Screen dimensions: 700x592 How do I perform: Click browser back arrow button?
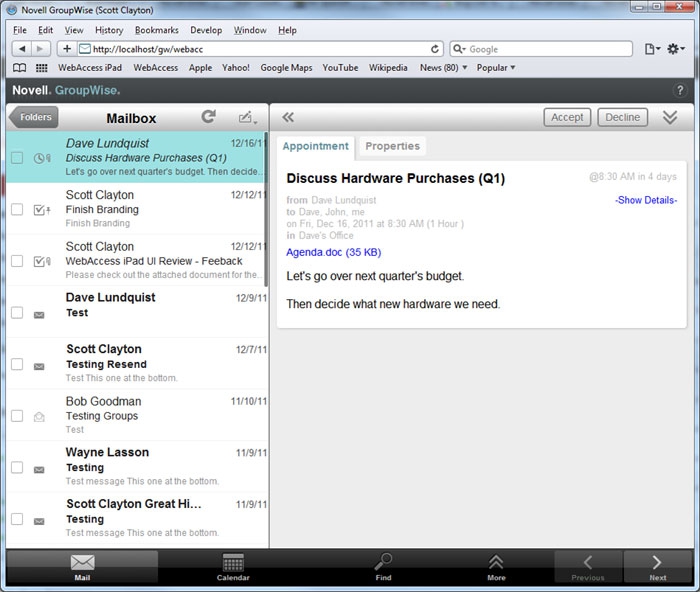pos(22,49)
